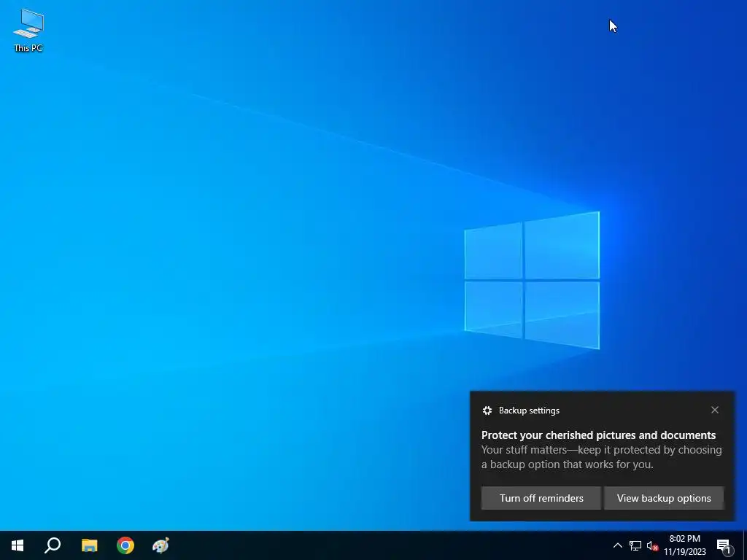
Task: Click the Show desktop sliver on taskbar
Action: [744, 545]
